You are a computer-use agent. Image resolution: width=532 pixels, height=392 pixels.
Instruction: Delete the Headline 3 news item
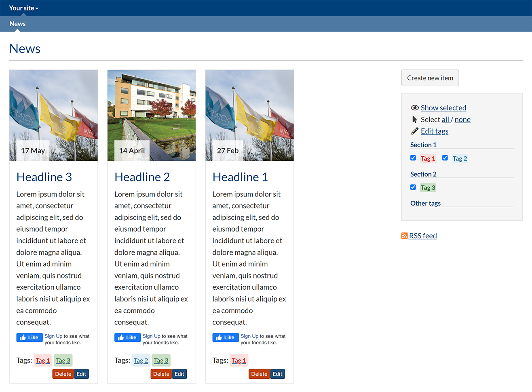coord(63,374)
